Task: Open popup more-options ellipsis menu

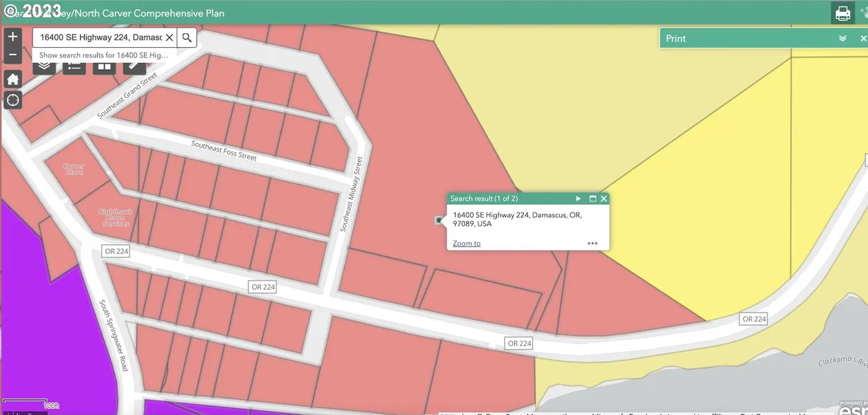Action: coord(593,243)
